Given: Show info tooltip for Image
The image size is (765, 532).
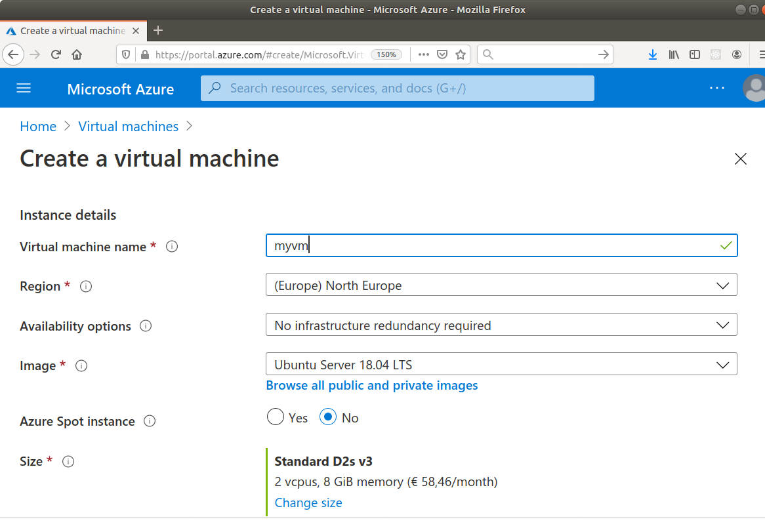Looking at the screenshot, I should [81, 366].
